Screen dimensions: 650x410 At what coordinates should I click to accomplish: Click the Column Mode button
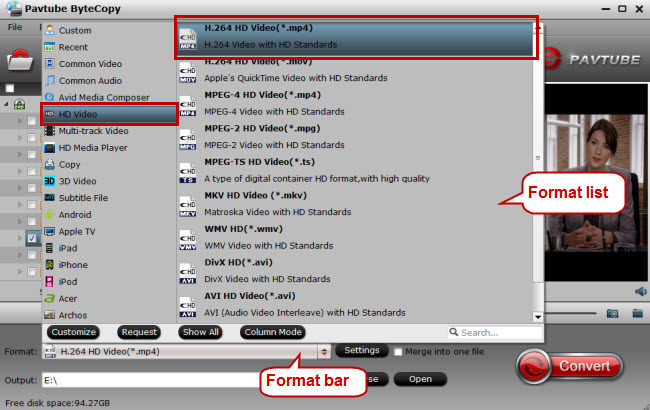coord(273,332)
